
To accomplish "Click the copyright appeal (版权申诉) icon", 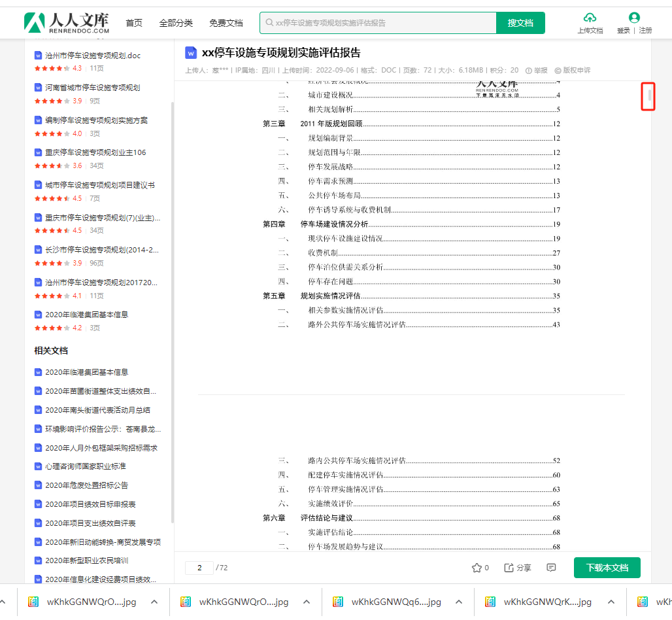I will click(558, 70).
